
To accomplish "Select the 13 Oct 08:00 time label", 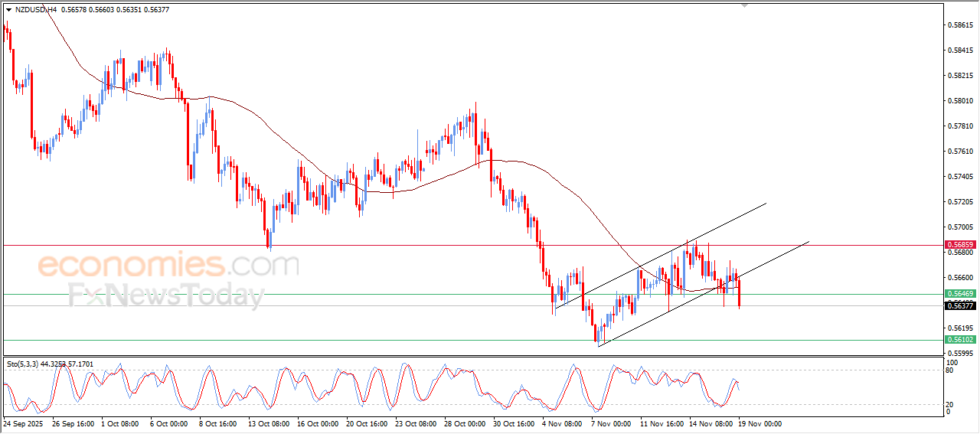I will pos(267,423).
